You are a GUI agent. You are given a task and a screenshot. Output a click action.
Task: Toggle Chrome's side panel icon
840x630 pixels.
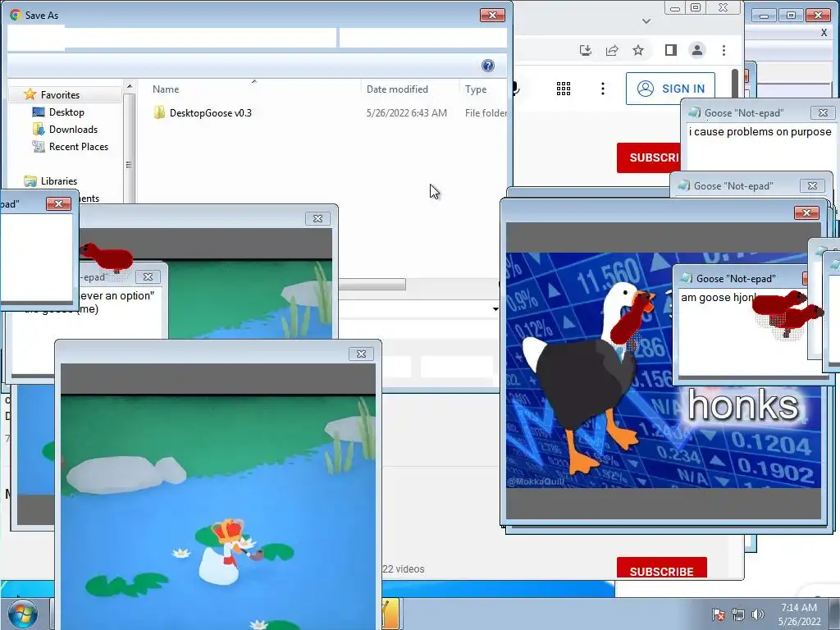671,50
